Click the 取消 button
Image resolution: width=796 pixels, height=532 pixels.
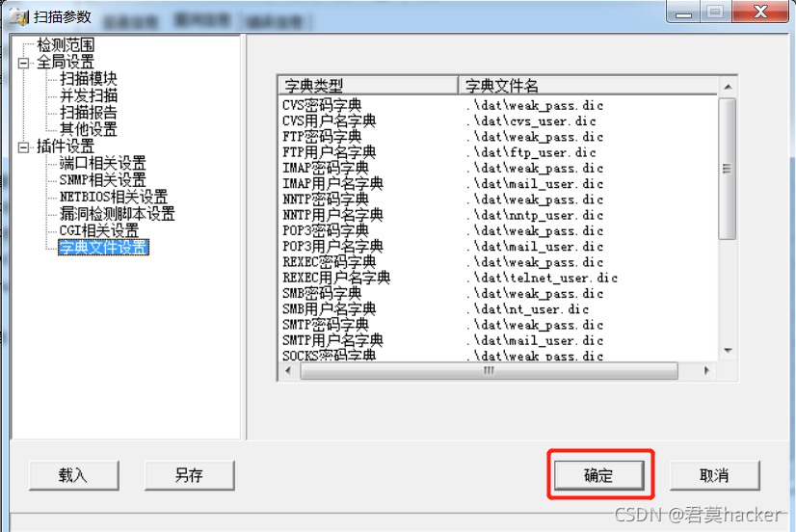tap(714, 475)
